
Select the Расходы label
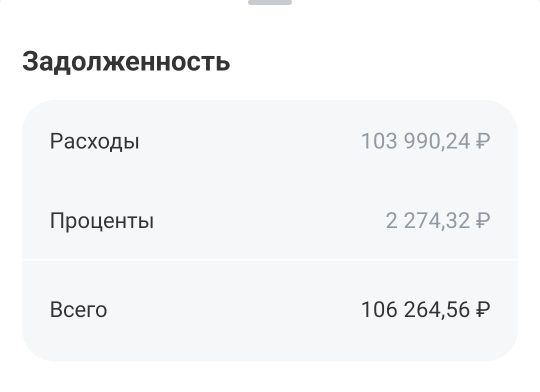point(94,141)
